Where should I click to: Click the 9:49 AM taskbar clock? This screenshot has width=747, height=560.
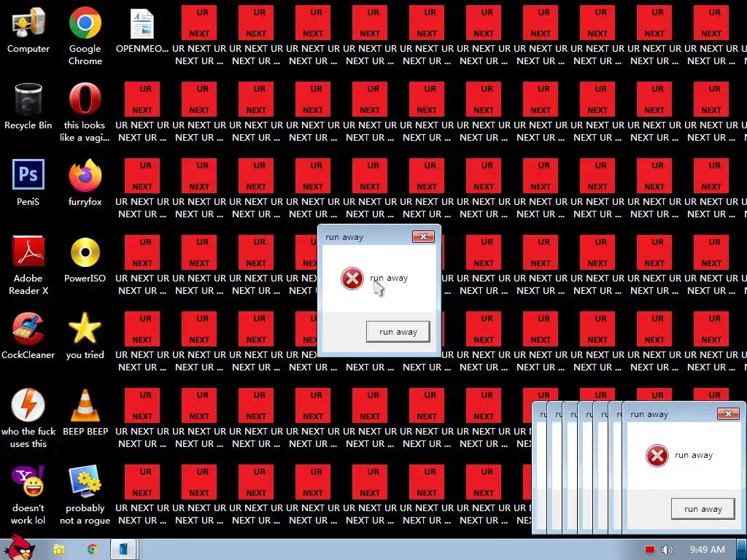point(707,550)
